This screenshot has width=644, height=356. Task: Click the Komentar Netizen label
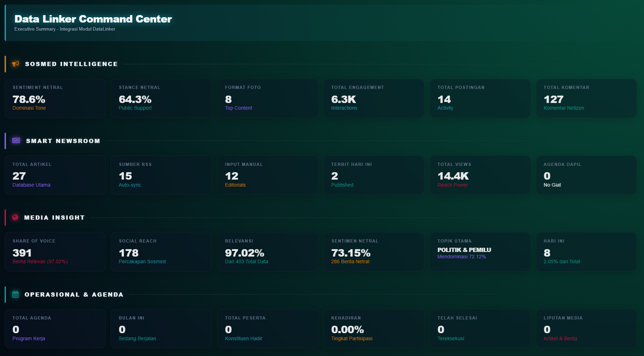coord(564,108)
